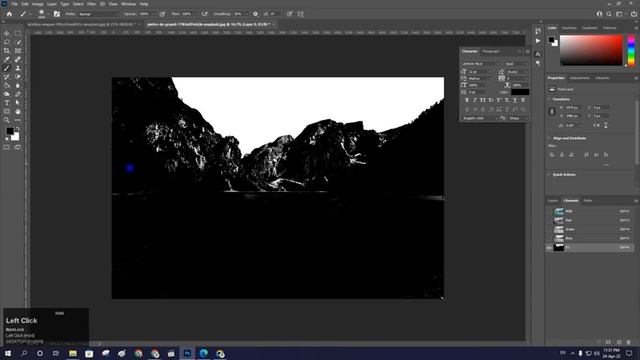Collapse the Align and Distribute section
Viewport: 640px width, 360px height.
pyautogui.click(x=549, y=138)
